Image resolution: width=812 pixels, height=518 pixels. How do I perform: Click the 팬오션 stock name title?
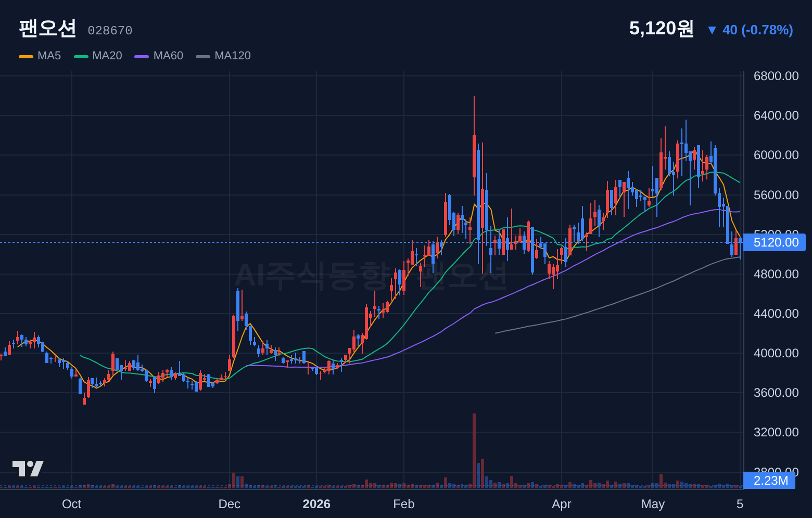(x=47, y=29)
